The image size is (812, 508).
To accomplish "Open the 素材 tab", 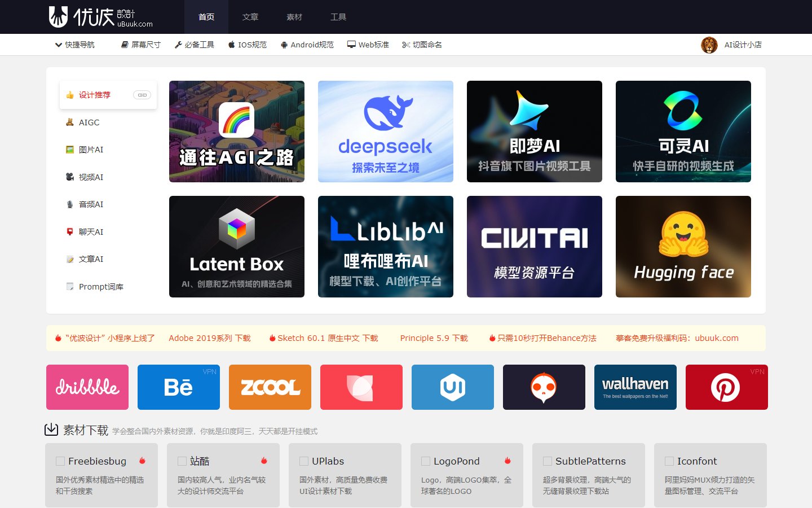I will pyautogui.click(x=294, y=17).
